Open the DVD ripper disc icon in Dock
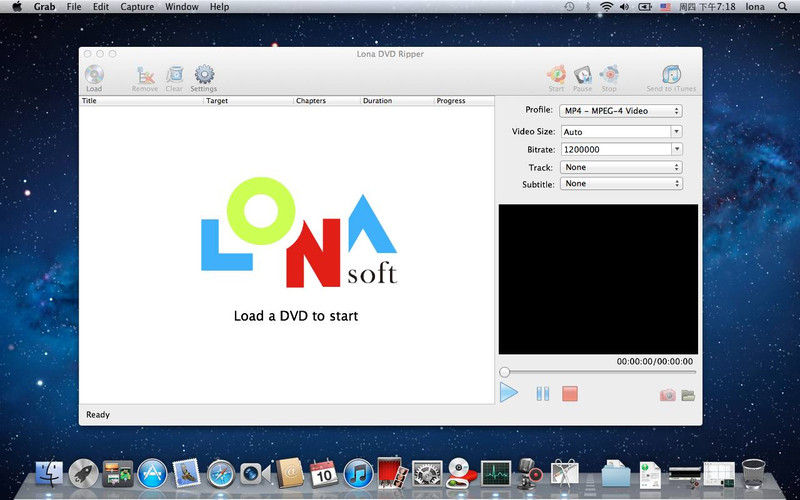Image resolution: width=800 pixels, height=500 pixels. point(461,473)
